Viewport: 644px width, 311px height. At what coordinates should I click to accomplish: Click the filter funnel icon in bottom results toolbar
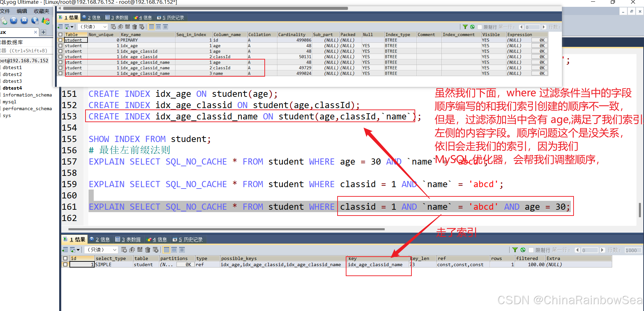(515, 250)
